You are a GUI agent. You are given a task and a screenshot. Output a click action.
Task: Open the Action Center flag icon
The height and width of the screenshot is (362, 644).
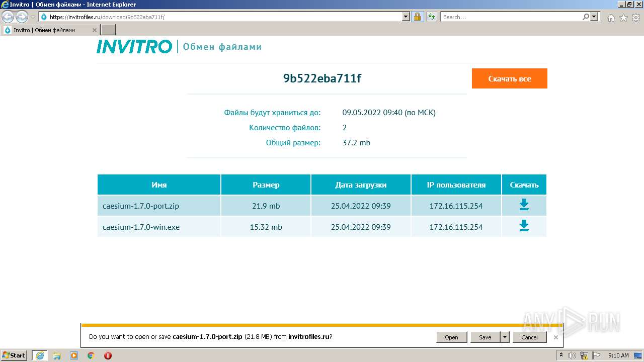coord(596,355)
